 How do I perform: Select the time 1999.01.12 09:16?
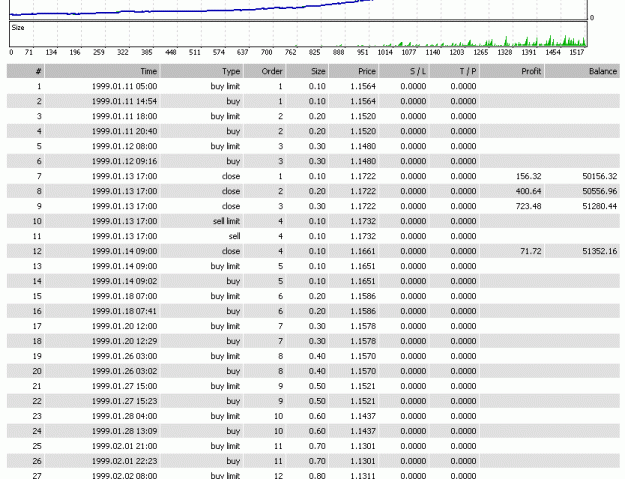click(x=124, y=161)
